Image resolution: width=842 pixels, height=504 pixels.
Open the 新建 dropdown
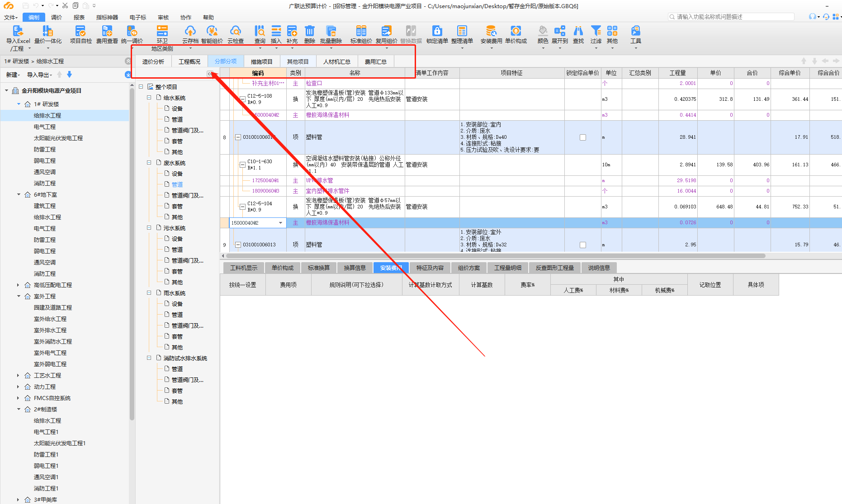13,75
